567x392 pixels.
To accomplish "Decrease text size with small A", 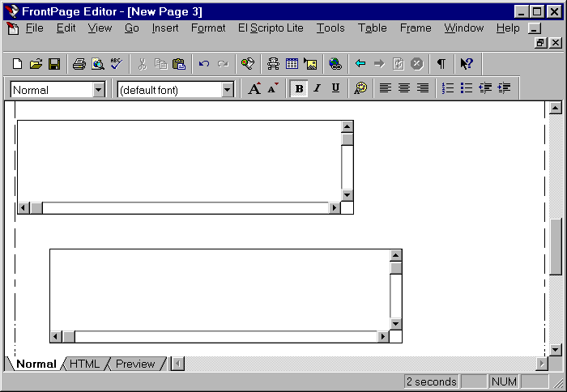I will click(273, 87).
